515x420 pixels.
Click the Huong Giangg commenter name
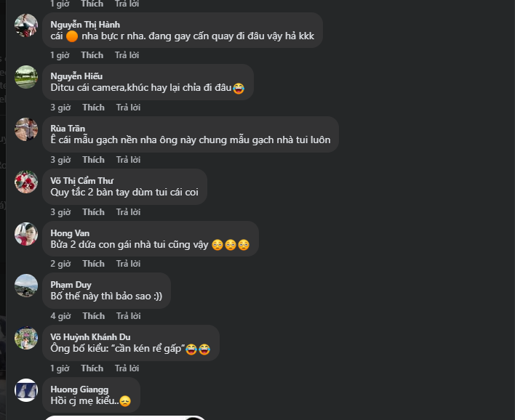coord(79,389)
